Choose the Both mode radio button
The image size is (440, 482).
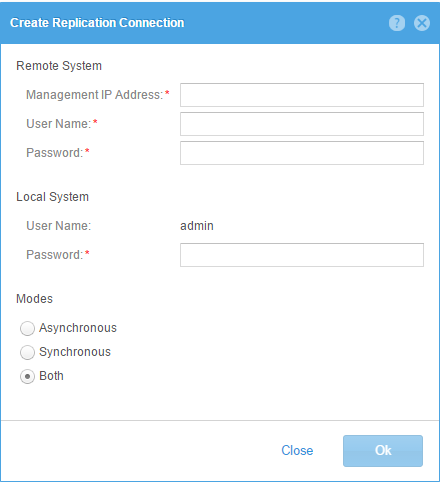tap(27, 376)
